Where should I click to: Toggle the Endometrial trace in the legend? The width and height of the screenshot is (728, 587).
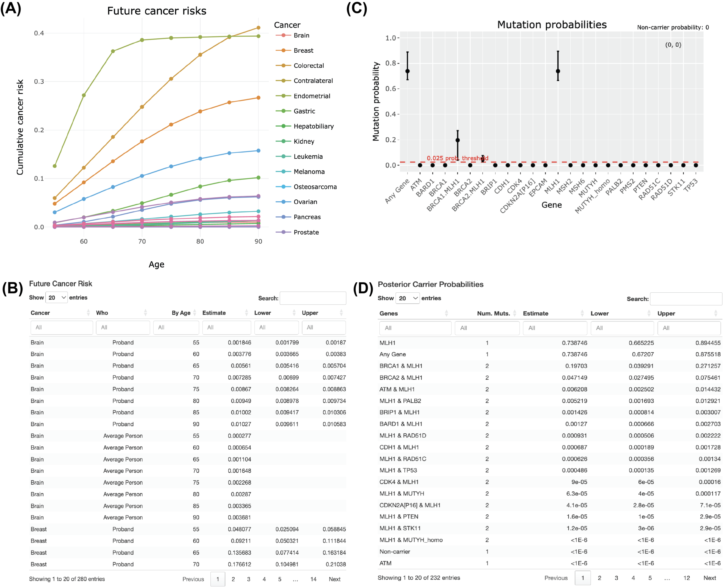pos(303,96)
